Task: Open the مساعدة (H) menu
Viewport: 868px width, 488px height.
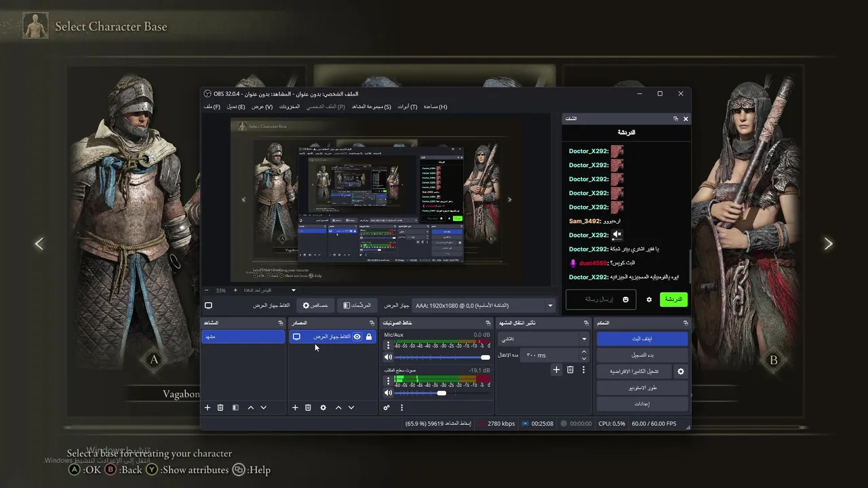Action: pos(435,106)
